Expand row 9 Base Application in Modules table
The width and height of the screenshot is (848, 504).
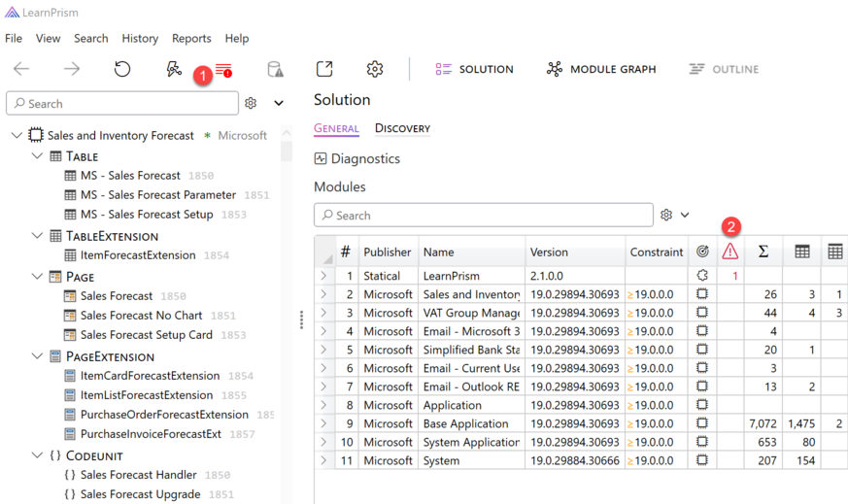click(323, 423)
